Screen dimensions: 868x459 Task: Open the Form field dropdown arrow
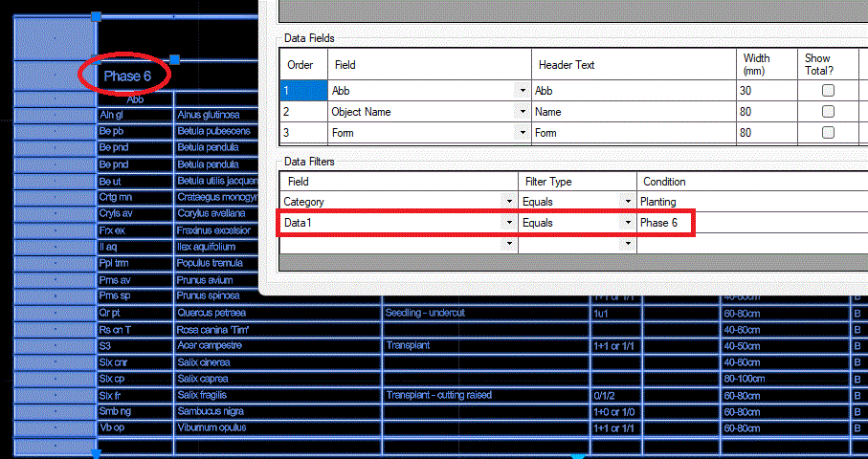point(522,133)
